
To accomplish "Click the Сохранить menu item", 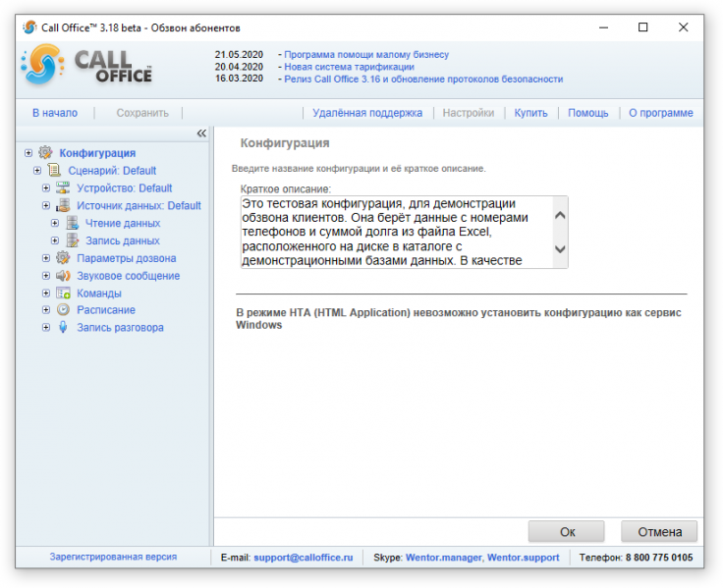I will click(142, 113).
